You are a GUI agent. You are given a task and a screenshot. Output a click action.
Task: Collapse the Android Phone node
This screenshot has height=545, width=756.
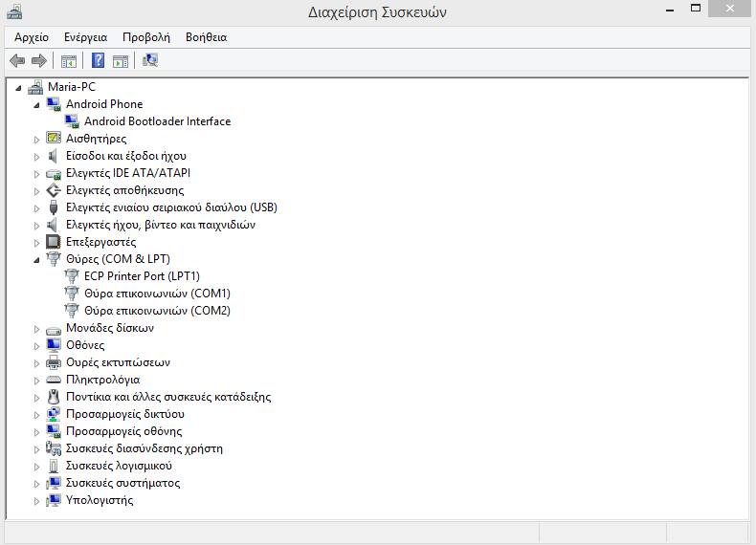point(37,104)
